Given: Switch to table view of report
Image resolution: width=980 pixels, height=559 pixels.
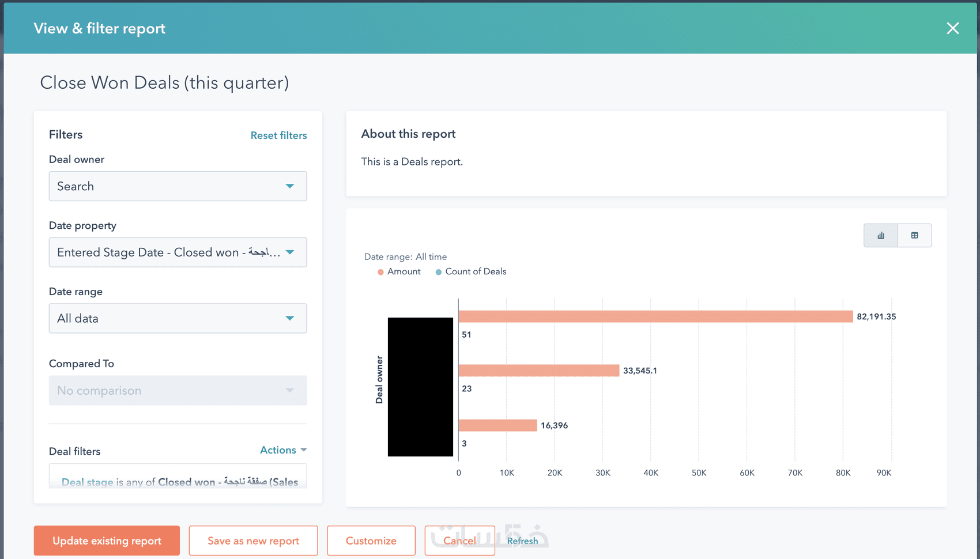Looking at the screenshot, I should 915,235.
